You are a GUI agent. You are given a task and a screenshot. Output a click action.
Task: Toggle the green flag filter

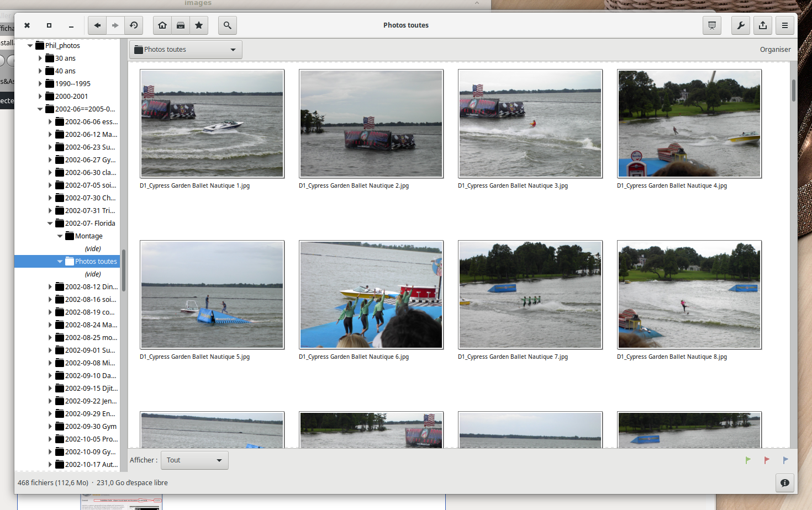[x=748, y=460]
